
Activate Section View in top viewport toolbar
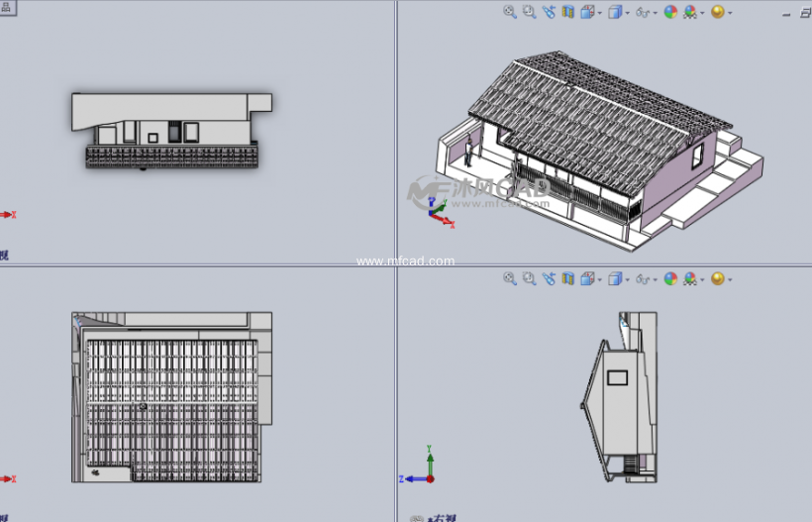(x=568, y=12)
